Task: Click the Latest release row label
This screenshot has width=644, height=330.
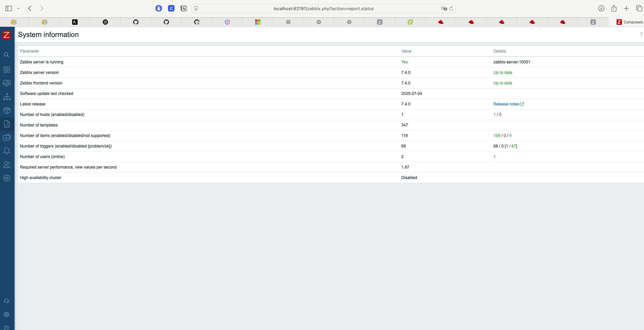Action: coord(33,104)
